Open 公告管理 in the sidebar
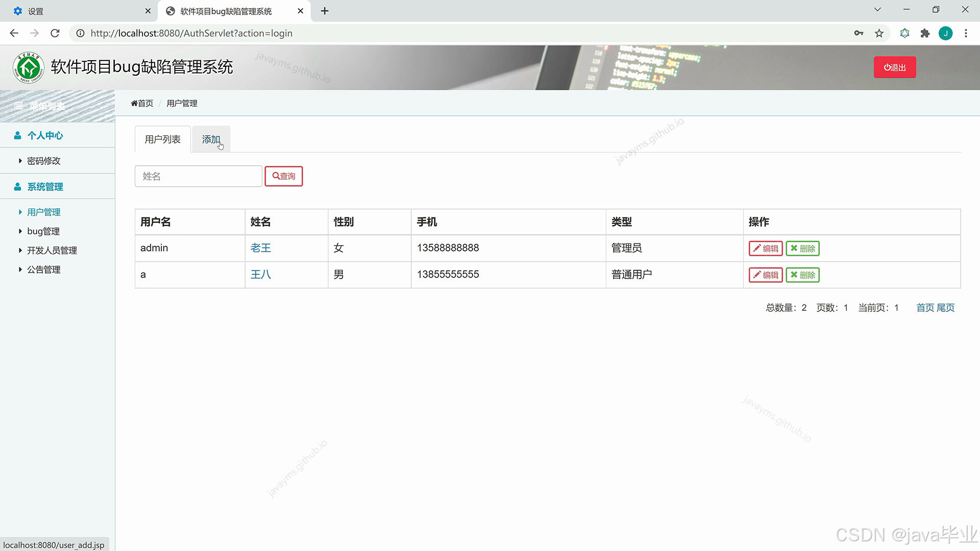This screenshot has width=980, height=551. pos(44,269)
